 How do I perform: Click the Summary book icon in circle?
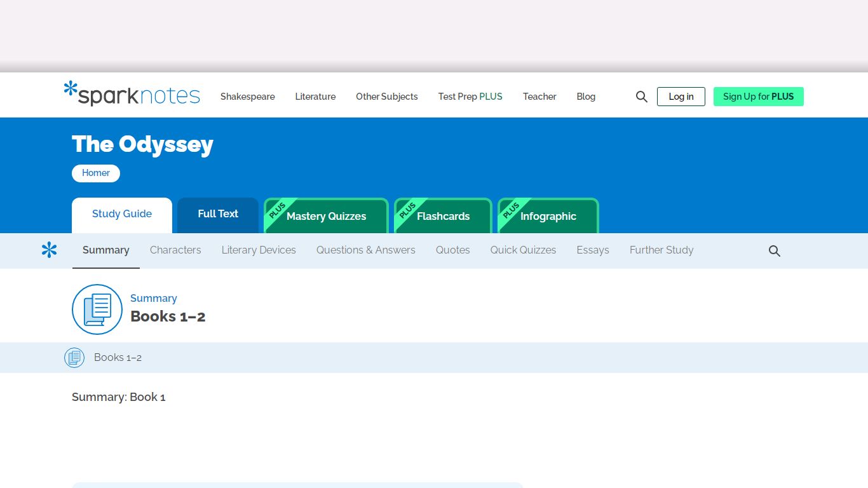tap(97, 309)
